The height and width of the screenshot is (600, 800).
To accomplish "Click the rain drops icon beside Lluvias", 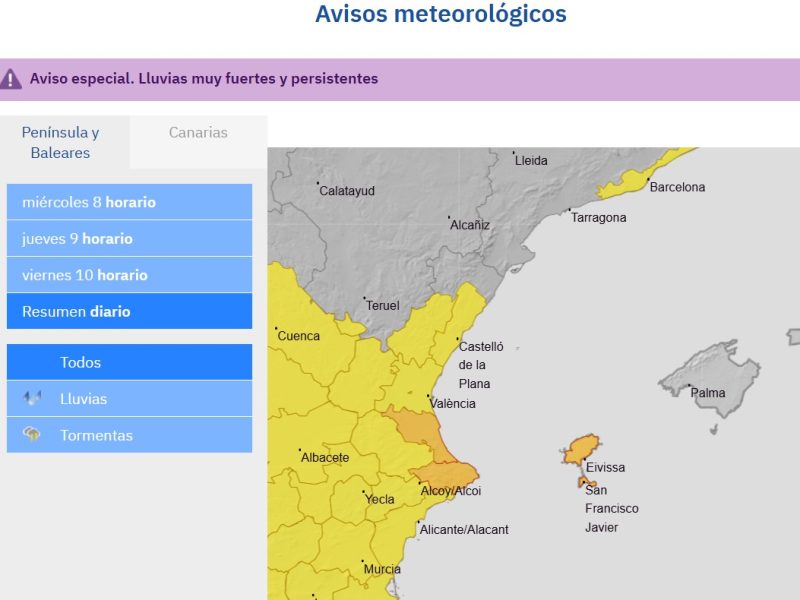I will [33, 399].
